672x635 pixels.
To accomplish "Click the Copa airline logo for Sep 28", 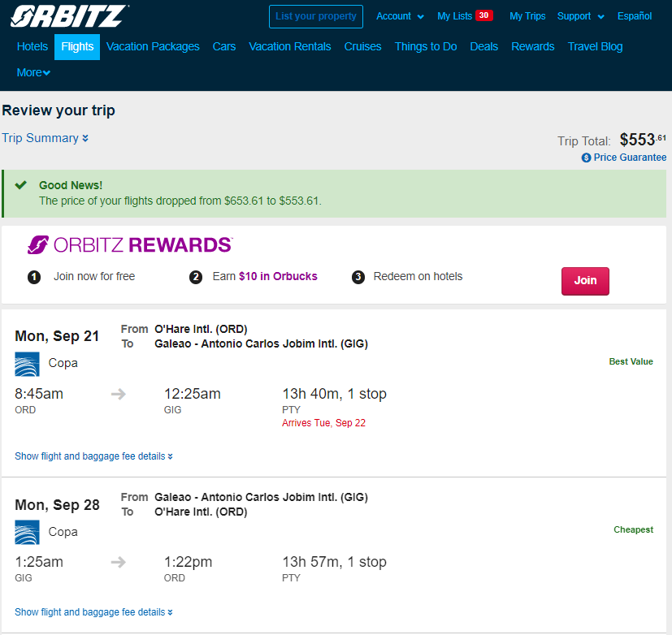I will (27, 532).
